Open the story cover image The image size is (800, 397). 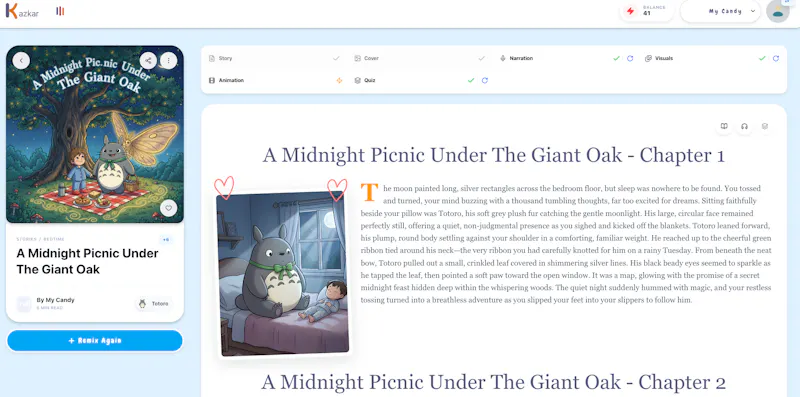coord(95,134)
